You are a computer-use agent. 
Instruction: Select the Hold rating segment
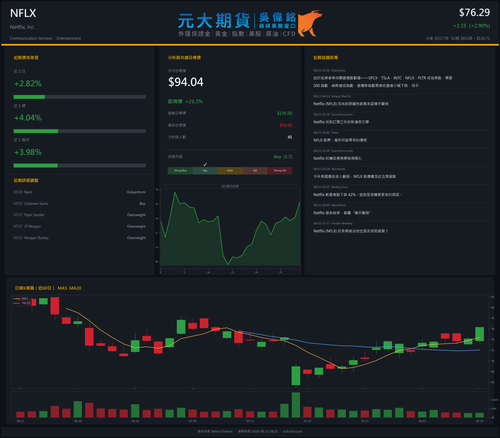click(230, 171)
